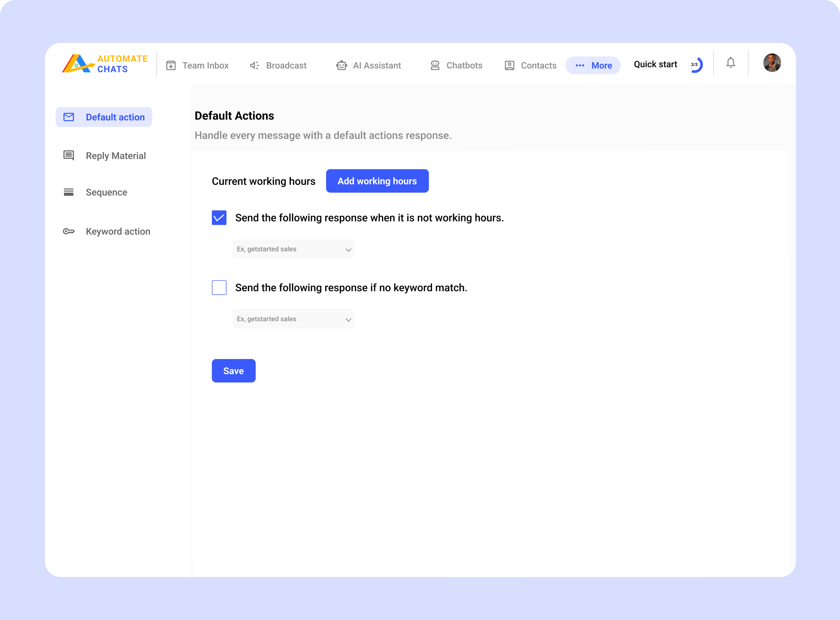The height and width of the screenshot is (620, 840).
Task: Select Reply Material in the sidebar
Action: (x=115, y=156)
